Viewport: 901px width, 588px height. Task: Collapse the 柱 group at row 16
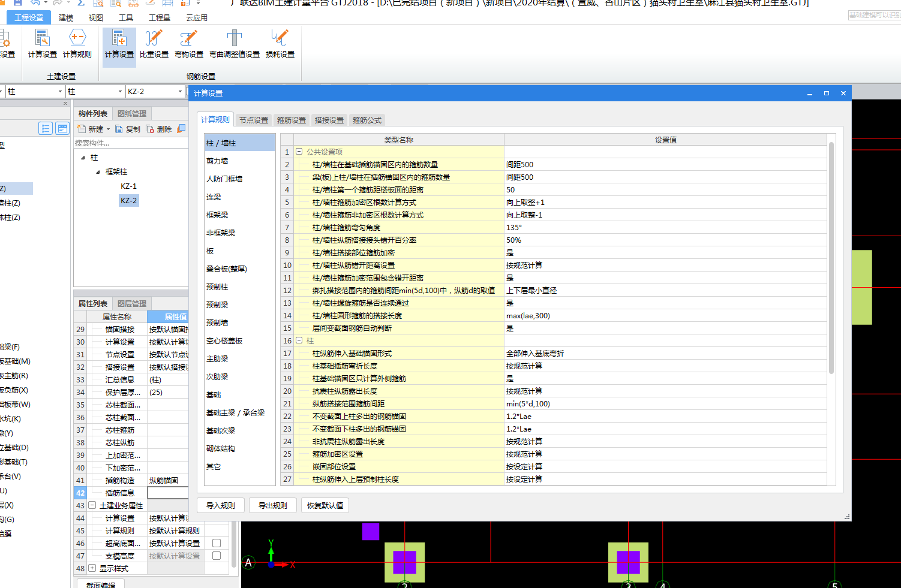point(299,340)
